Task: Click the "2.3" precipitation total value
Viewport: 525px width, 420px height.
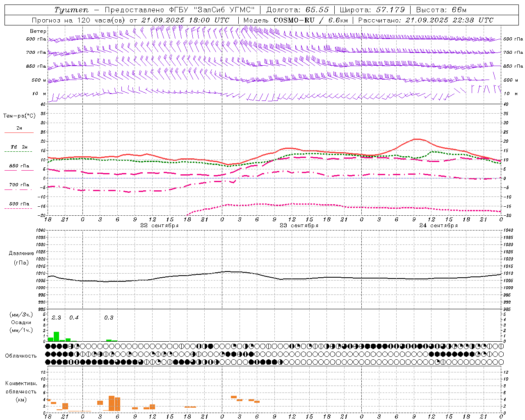Action: pos(56,317)
